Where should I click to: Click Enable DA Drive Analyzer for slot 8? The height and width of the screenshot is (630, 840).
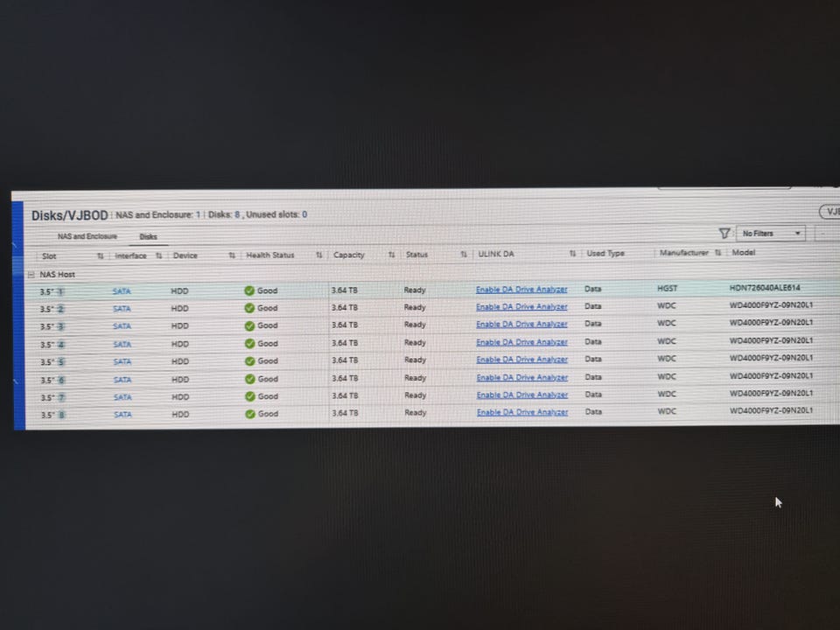pos(522,412)
